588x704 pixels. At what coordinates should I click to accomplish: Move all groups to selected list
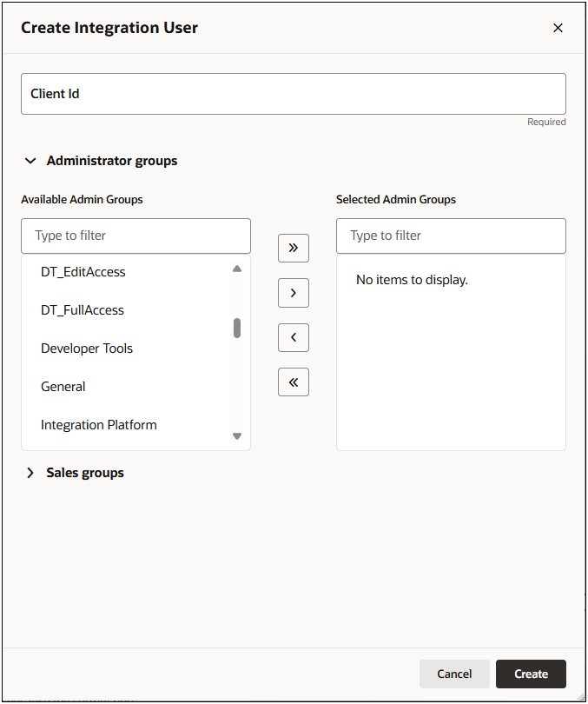294,248
